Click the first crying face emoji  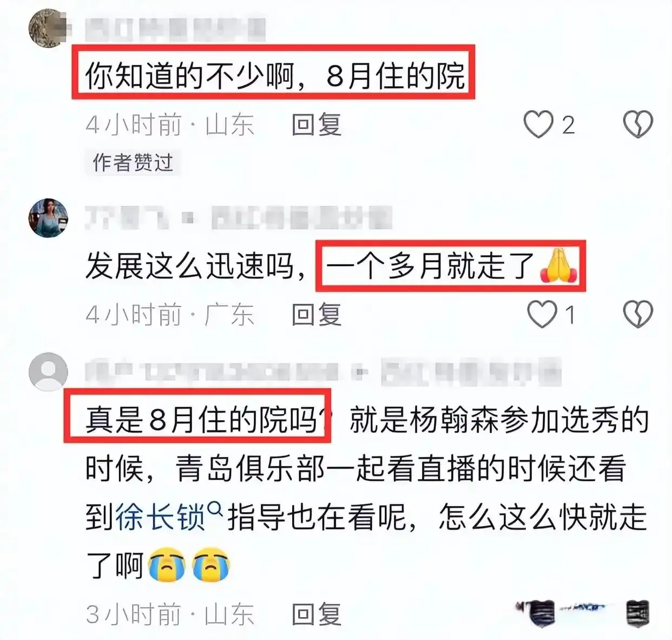167,565
